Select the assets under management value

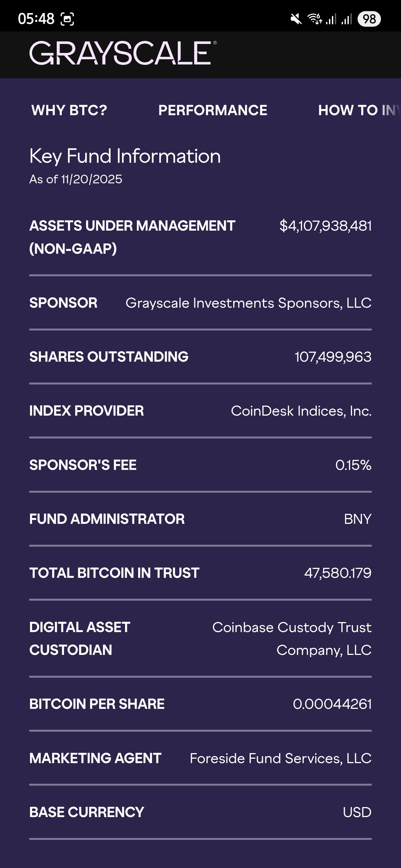click(x=326, y=226)
